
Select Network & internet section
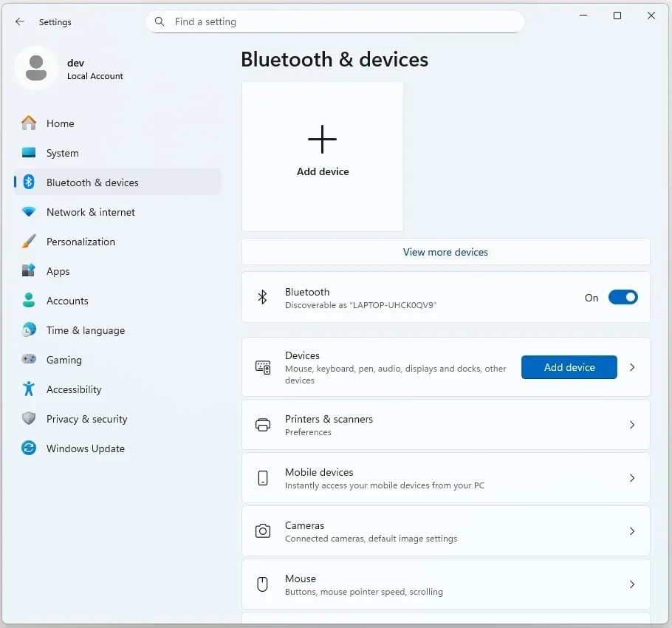pos(117,212)
